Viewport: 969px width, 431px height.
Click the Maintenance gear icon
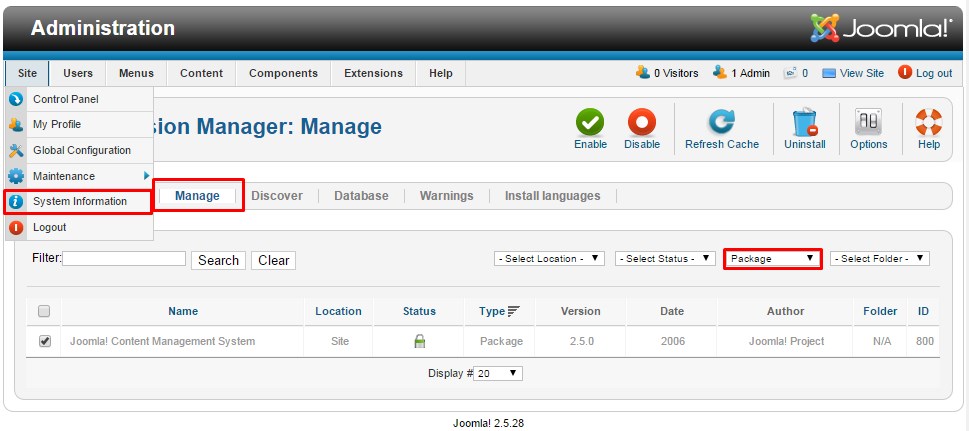16,176
